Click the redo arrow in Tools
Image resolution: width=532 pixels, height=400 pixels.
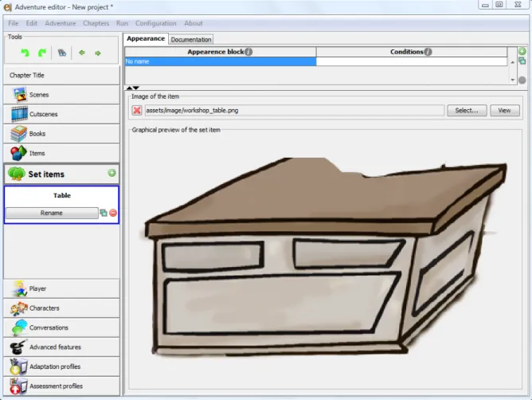click(x=42, y=53)
